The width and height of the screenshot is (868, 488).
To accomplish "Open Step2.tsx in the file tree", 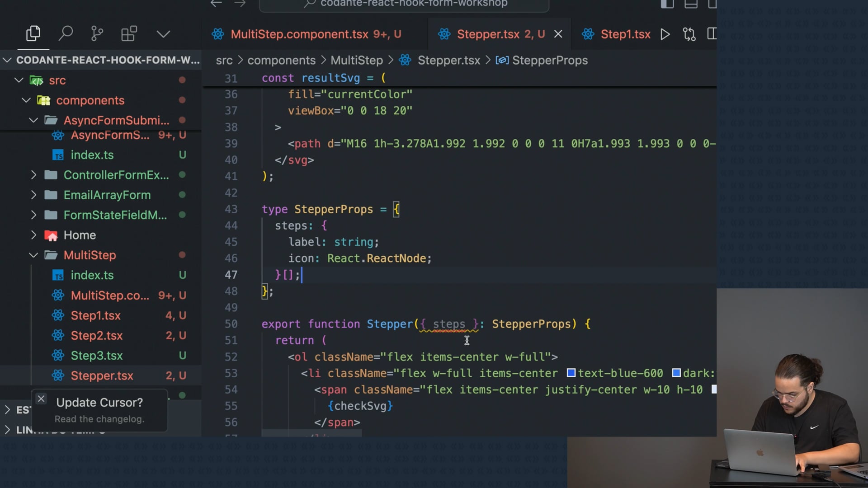I will pos(96,336).
